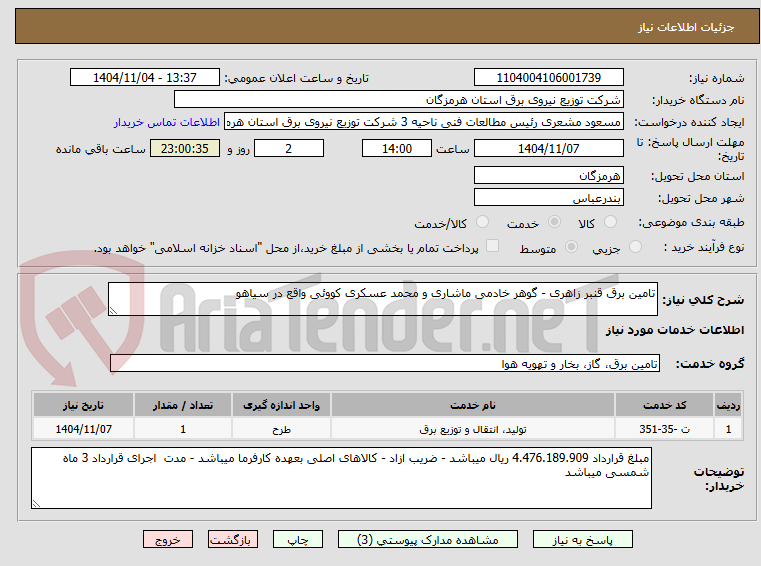
Task: Toggle the Islamic treasury payment checkbox
Action: 492,246
